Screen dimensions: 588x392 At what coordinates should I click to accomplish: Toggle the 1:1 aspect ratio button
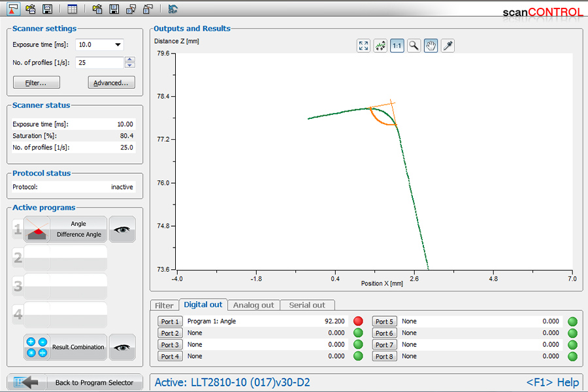click(x=397, y=45)
